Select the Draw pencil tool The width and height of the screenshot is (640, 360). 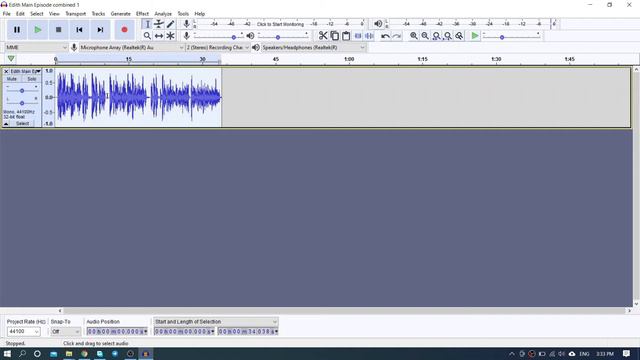170,24
